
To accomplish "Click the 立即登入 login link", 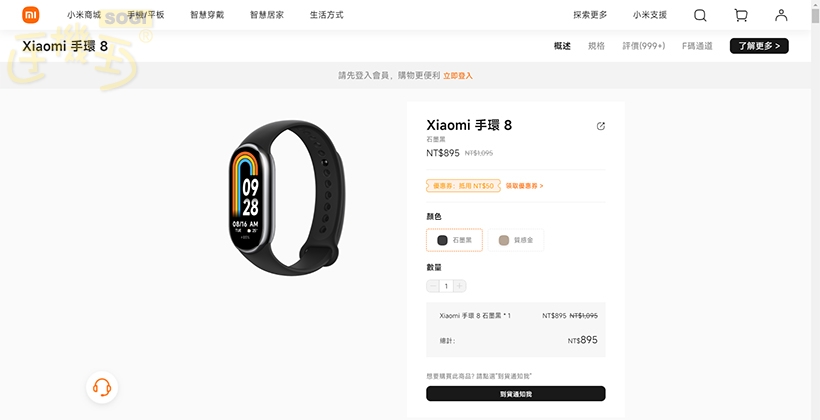I will click(x=458, y=76).
